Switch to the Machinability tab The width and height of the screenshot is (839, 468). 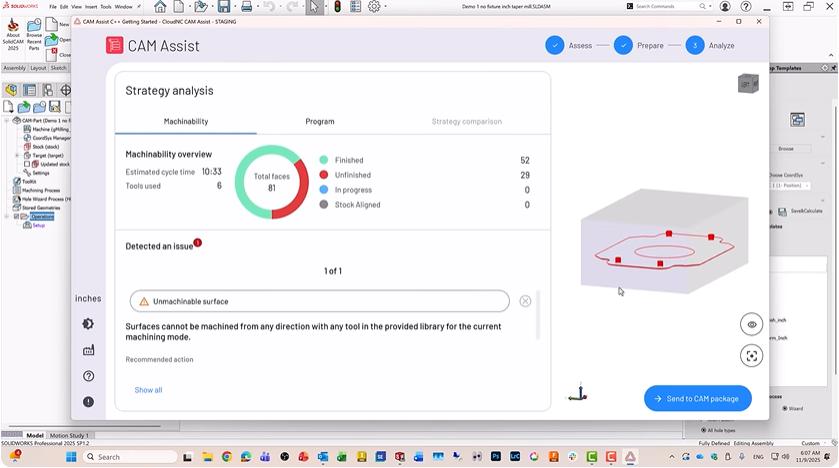(x=186, y=121)
